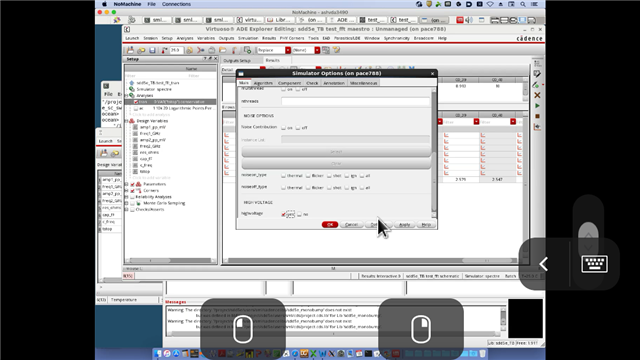Image resolution: width=640 pixels, height=360 pixels.
Task: Toggle the tran analysis checkbox
Action: pyautogui.click(x=136, y=102)
